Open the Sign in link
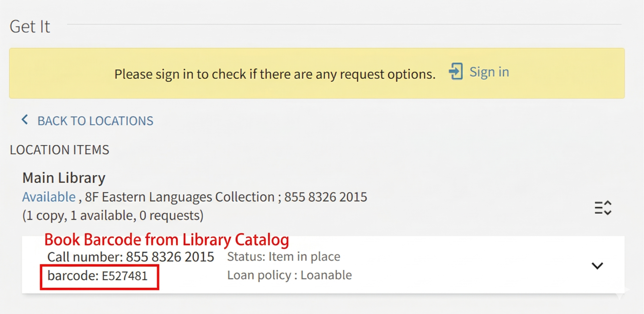This screenshot has height=314, width=644. coord(489,72)
